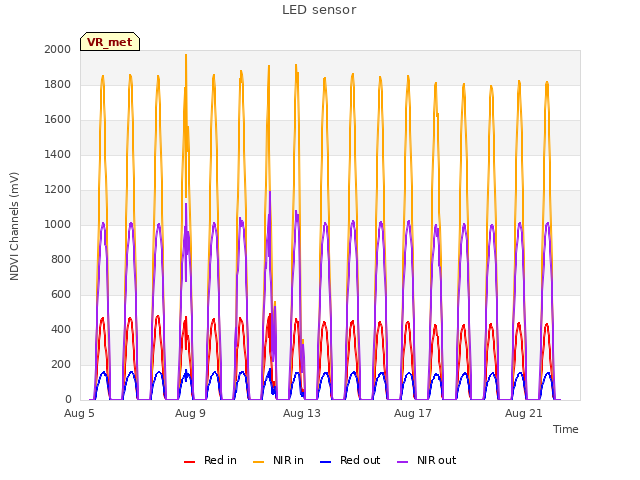Click the 1200 y-axis label
The width and height of the screenshot is (640, 480).
click(x=58, y=189)
